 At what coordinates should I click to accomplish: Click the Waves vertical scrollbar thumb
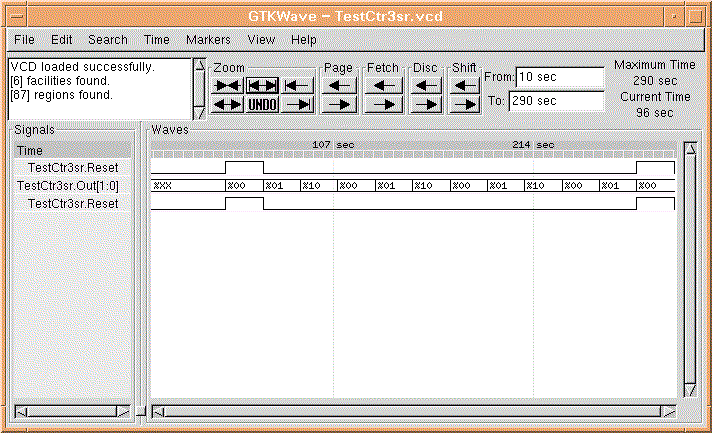[x=690, y=269]
